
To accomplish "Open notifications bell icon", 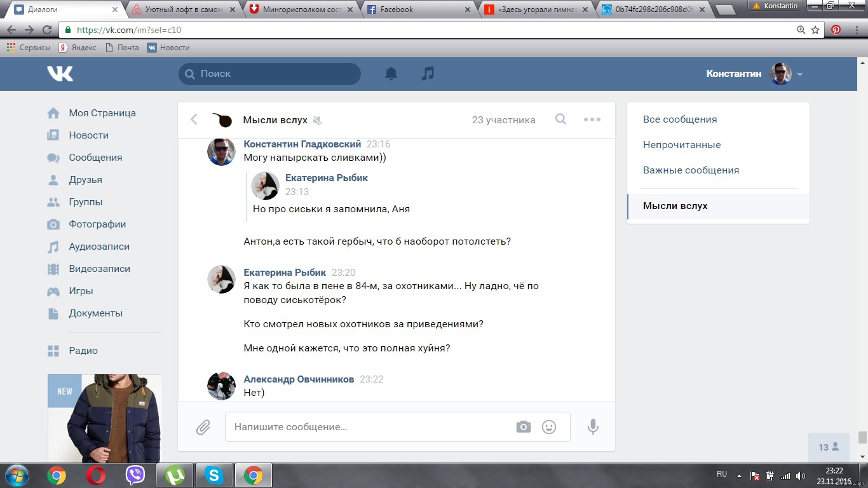I will click(391, 74).
